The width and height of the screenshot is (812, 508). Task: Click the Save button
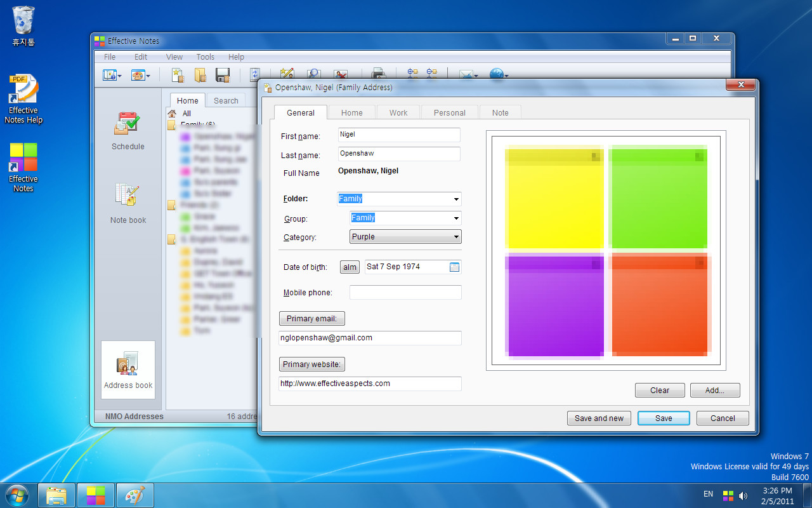coord(664,418)
